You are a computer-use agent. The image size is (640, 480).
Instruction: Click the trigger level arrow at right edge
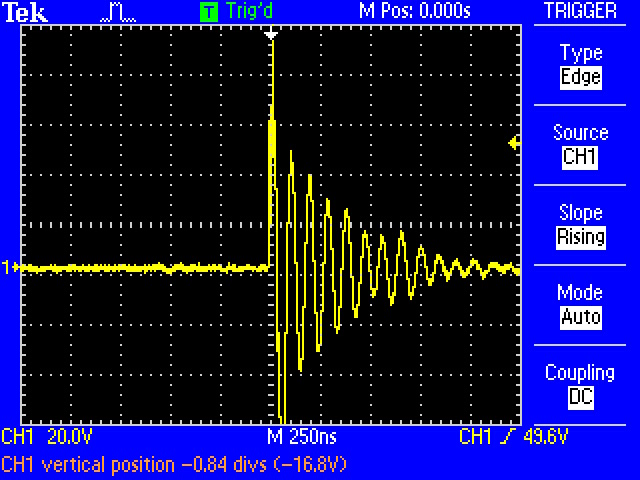514,143
